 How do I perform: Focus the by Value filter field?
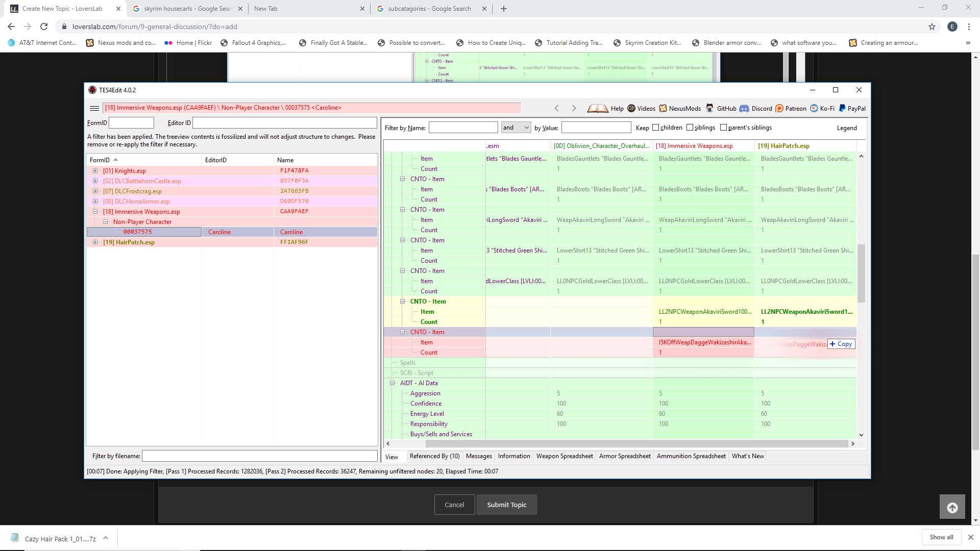[x=596, y=128]
